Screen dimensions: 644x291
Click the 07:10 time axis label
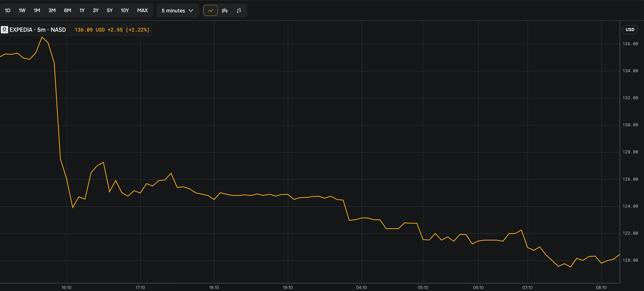pos(528,287)
